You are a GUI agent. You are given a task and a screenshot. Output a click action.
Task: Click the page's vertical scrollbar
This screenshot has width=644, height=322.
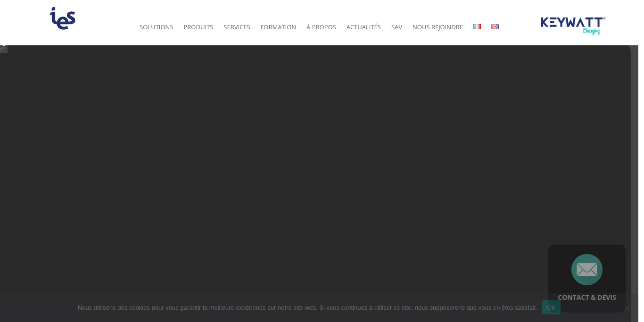pos(635,165)
